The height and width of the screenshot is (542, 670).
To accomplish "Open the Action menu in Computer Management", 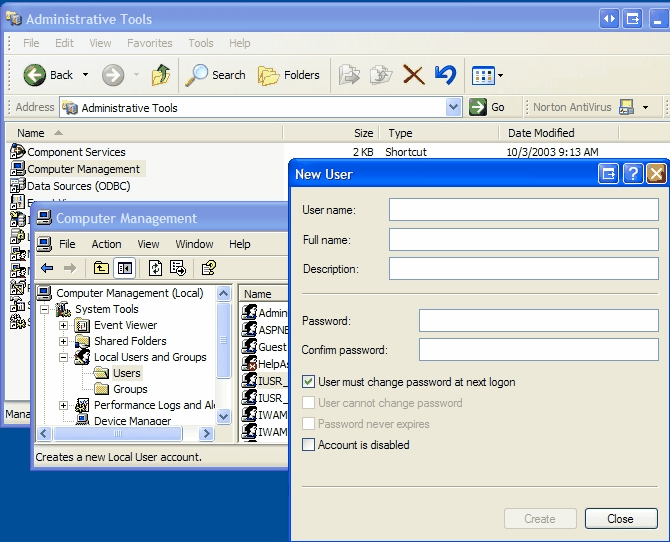I will pos(106,244).
